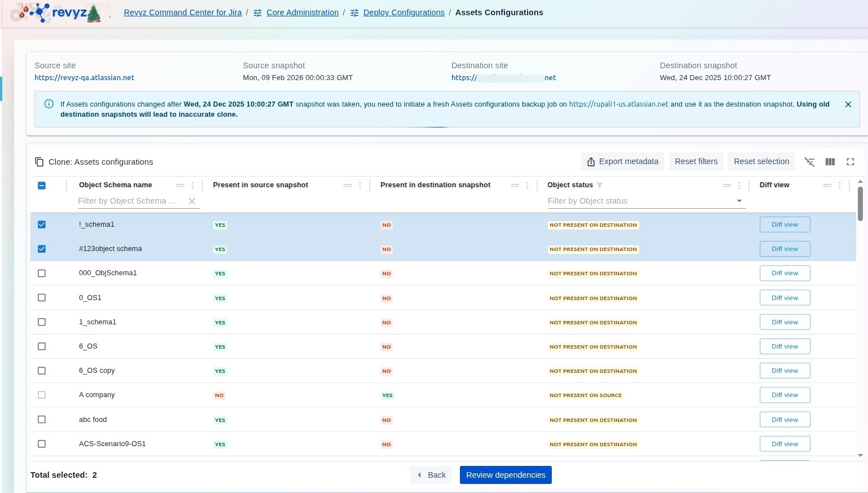The image size is (868, 493).
Task: Select the 000_ObjSchema1 row checkbox
Action: [x=42, y=274]
